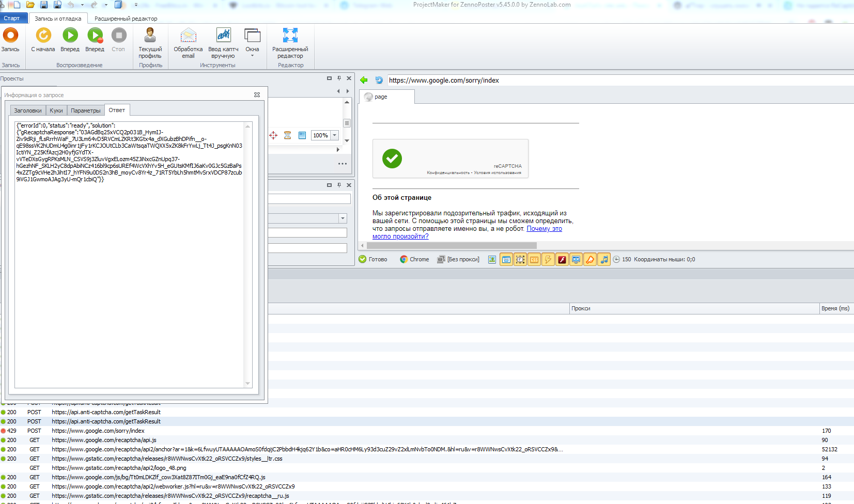The image size is (854, 504).
Task: Open Ввод каптч вручную tool
Action: point(223,43)
